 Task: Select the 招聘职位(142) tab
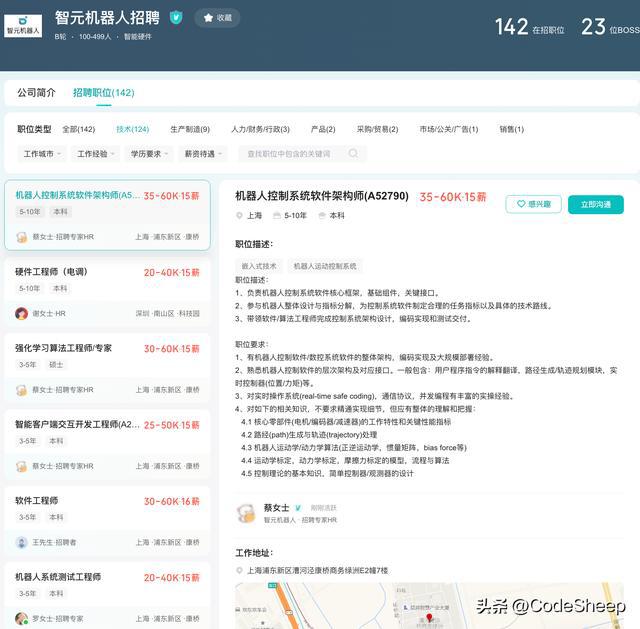pyautogui.click(x=104, y=93)
